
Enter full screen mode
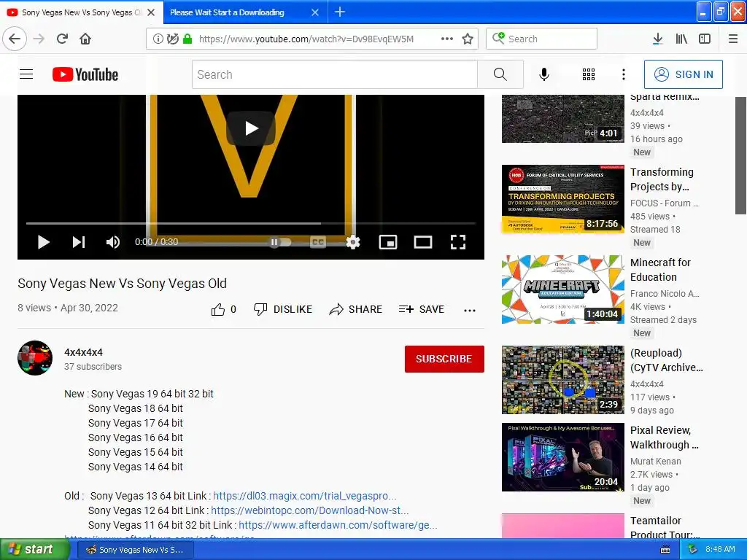[x=458, y=242]
